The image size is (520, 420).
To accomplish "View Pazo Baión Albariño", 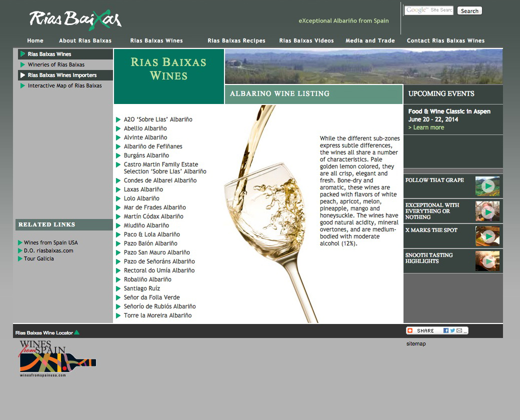I will (x=150, y=243).
